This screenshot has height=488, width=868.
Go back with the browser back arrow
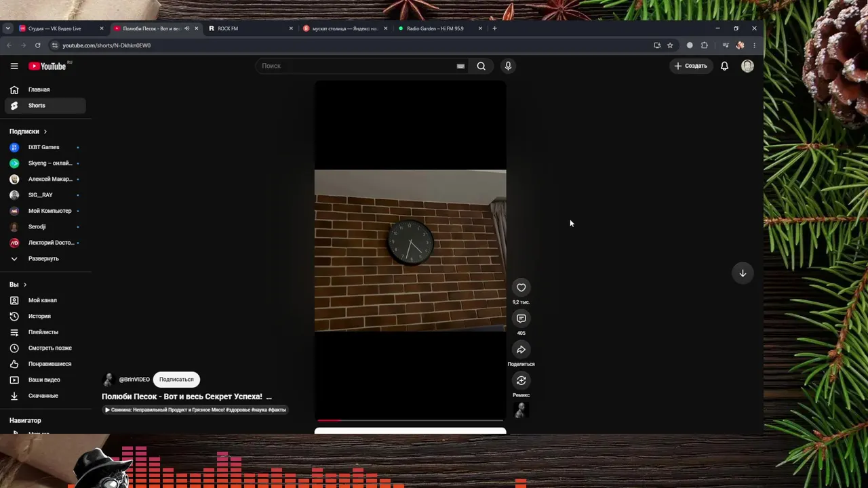point(9,45)
